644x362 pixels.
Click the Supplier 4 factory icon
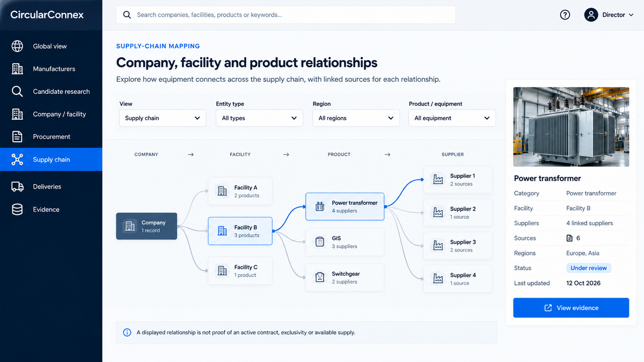tap(438, 279)
